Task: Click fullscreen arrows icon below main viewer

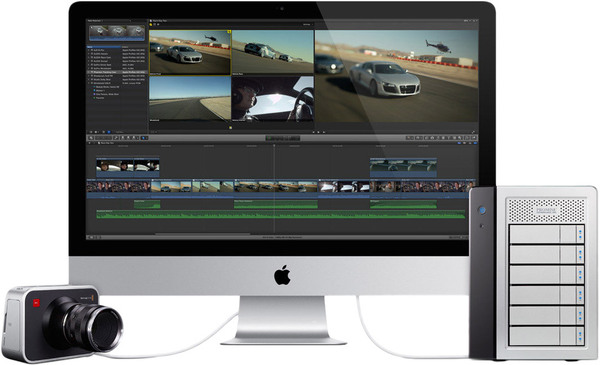Action: (x=474, y=132)
